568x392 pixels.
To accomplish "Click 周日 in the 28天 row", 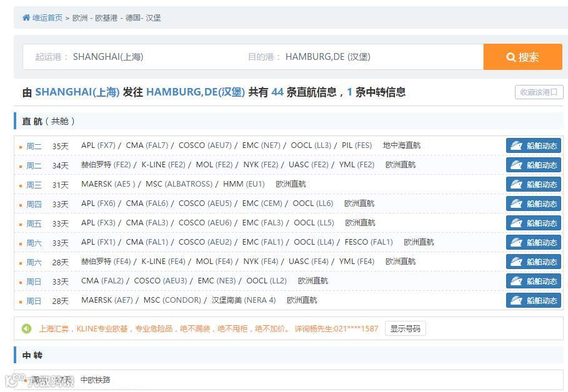I will click(x=34, y=301).
